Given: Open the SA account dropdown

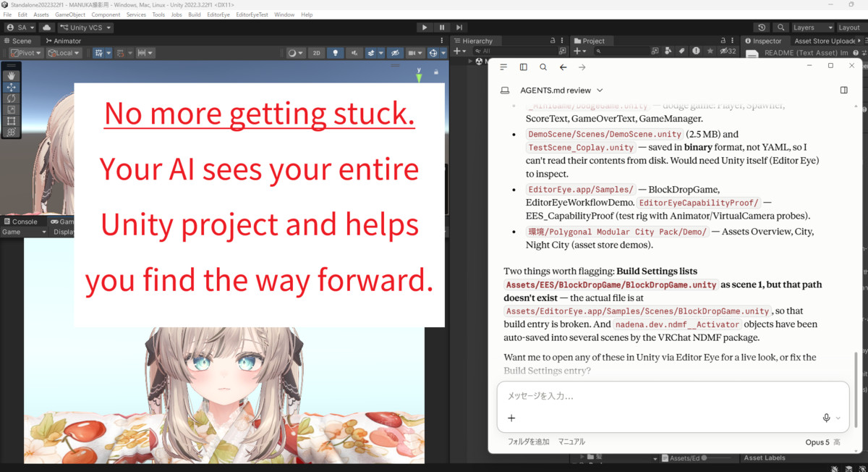Looking at the screenshot, I should pos(20,28).
